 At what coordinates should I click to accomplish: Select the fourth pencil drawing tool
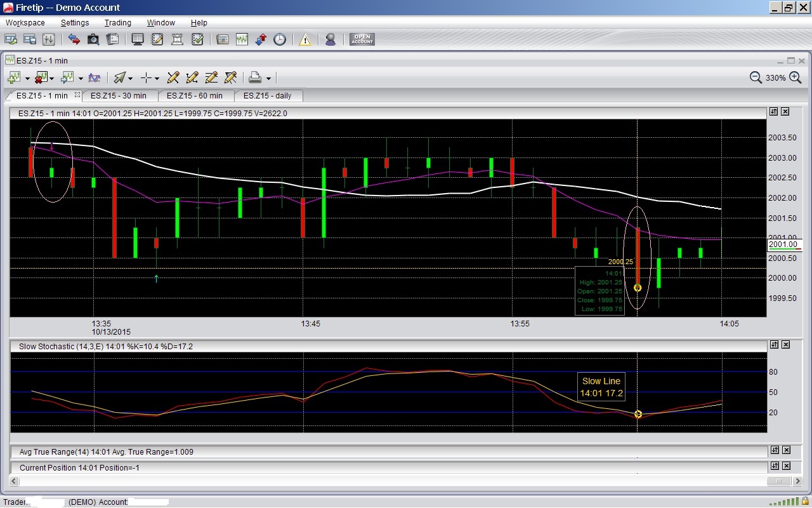[231, 77]
